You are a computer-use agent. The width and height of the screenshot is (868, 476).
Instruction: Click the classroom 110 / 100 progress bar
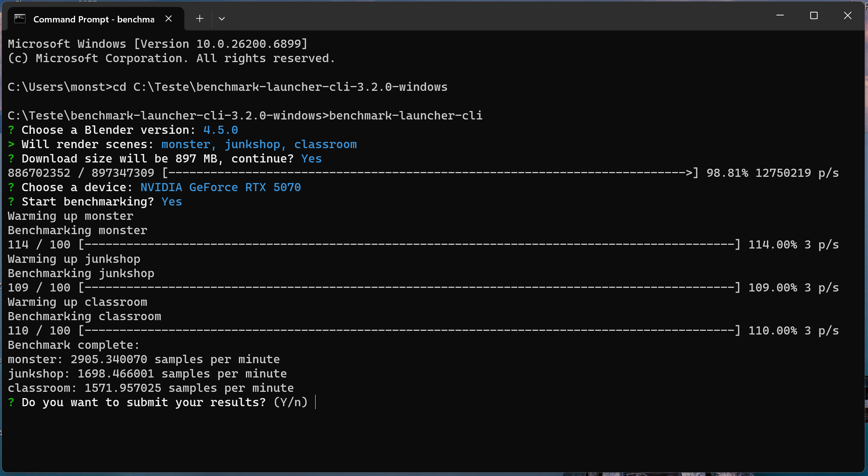click(x=409, y=331)
